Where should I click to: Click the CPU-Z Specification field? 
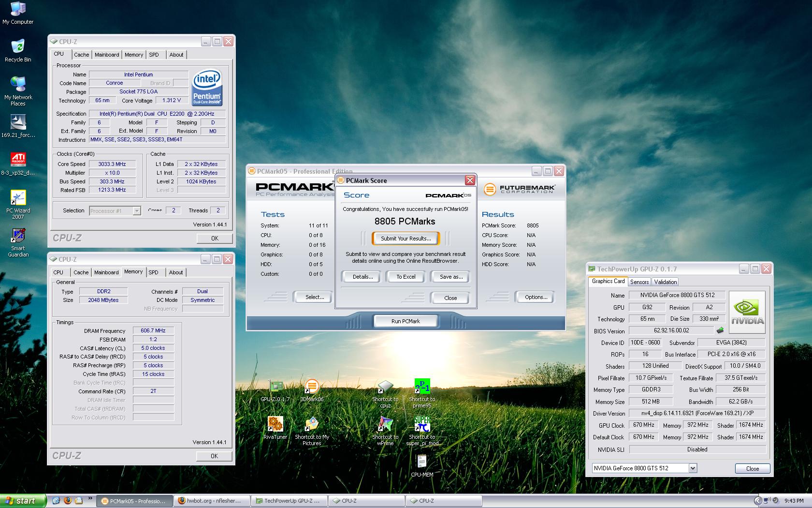[x=158, y=114]
